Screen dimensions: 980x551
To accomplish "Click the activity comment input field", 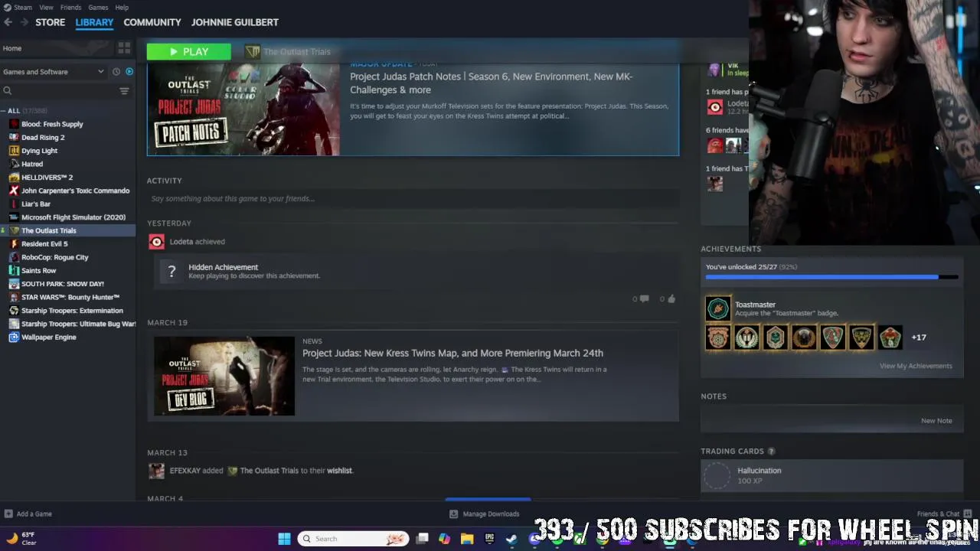I will click(413, 198).
